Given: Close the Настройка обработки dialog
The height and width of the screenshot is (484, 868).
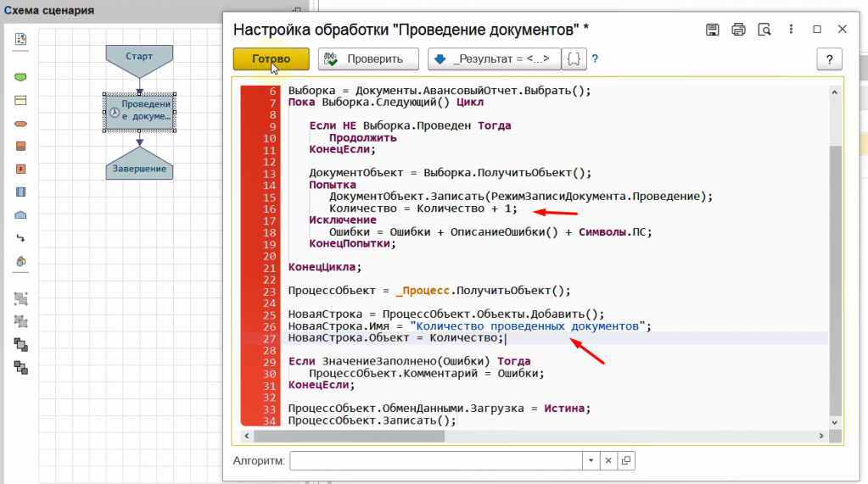Looking at the screenshot, I should coord(843,30).
